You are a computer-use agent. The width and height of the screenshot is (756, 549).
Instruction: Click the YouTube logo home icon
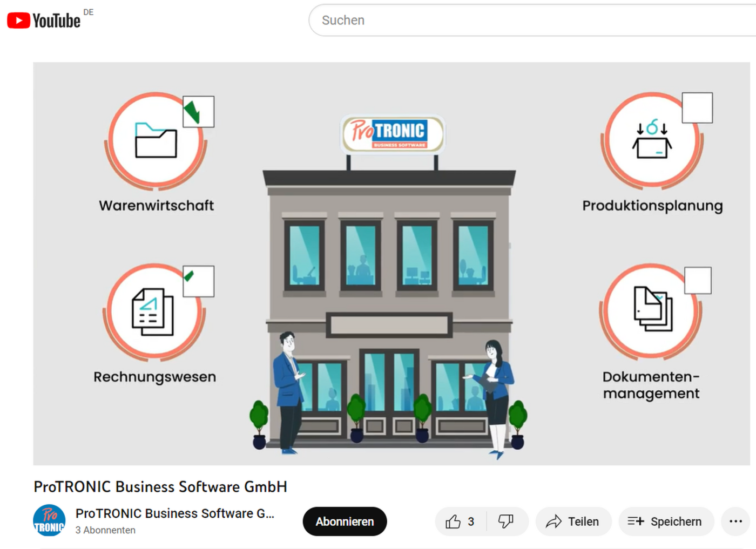click(x=43, y=21)
